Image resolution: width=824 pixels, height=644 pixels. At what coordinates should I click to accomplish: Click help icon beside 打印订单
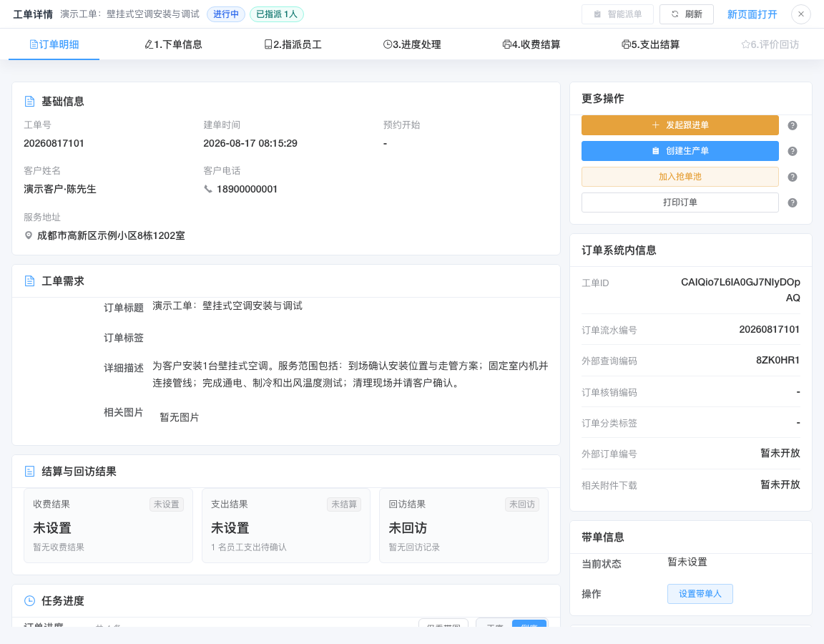tap(793, 203)
